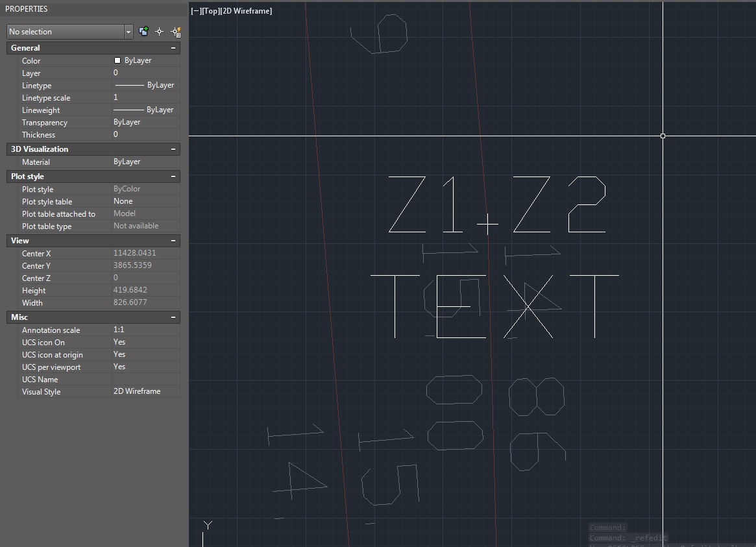Click the PROPERTIES panel title
This screenshot has width=756, height=547.
click(27, 8)
